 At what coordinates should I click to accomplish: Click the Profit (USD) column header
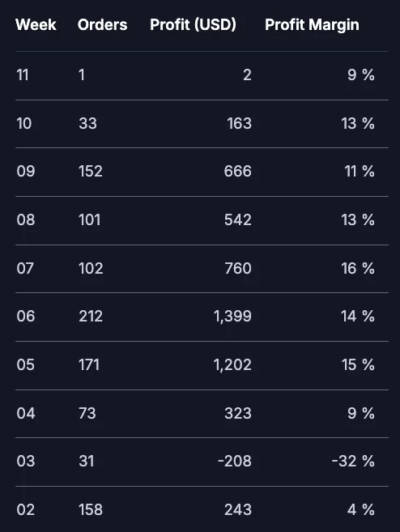[x=193, y=25]
